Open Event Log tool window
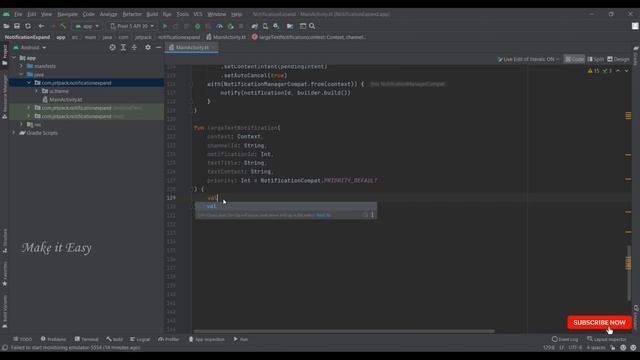Image resolution: width=640 pixels, height=360 pixels. [x=565, y=339]
